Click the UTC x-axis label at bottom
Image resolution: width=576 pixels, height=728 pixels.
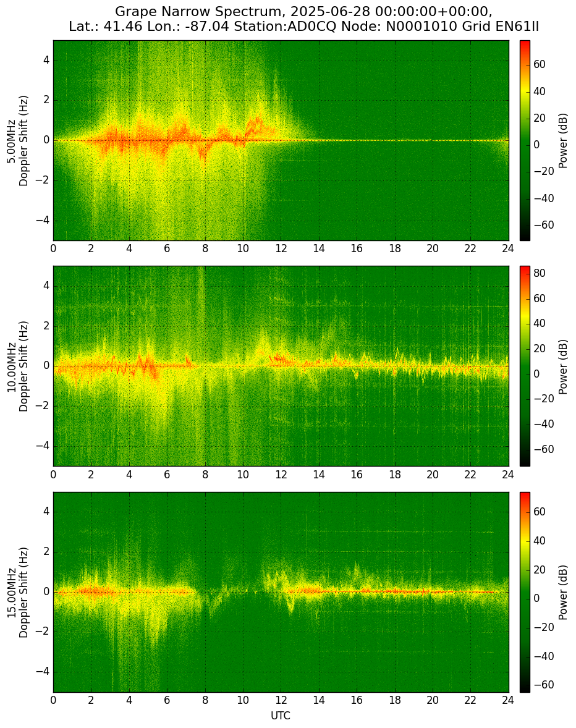[x=281, y=716]
